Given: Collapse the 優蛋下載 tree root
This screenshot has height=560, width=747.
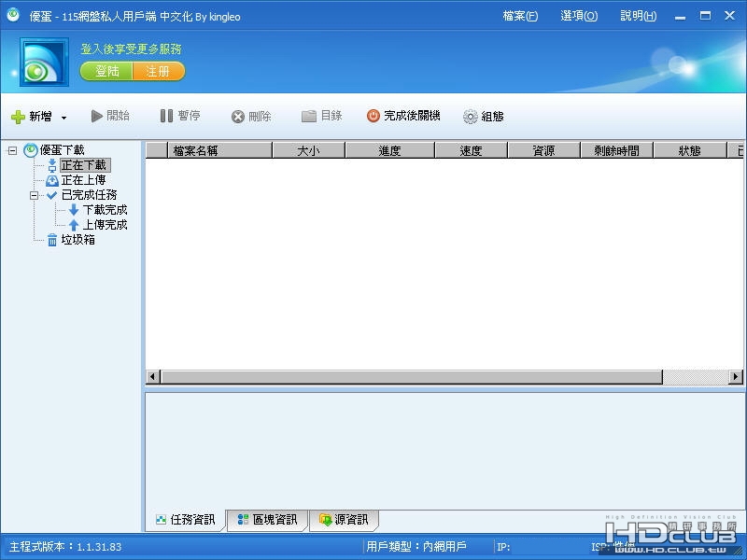Looking at the screenshot, I should coord(13,151).
